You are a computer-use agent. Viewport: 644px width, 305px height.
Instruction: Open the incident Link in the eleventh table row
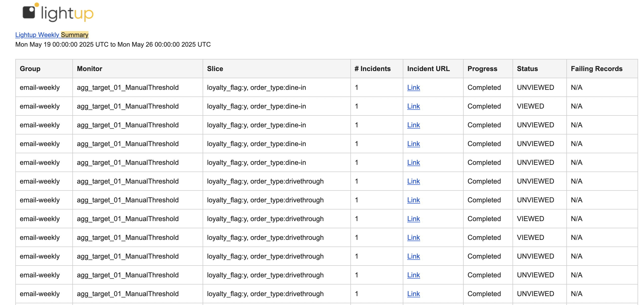tap(413, 275)
